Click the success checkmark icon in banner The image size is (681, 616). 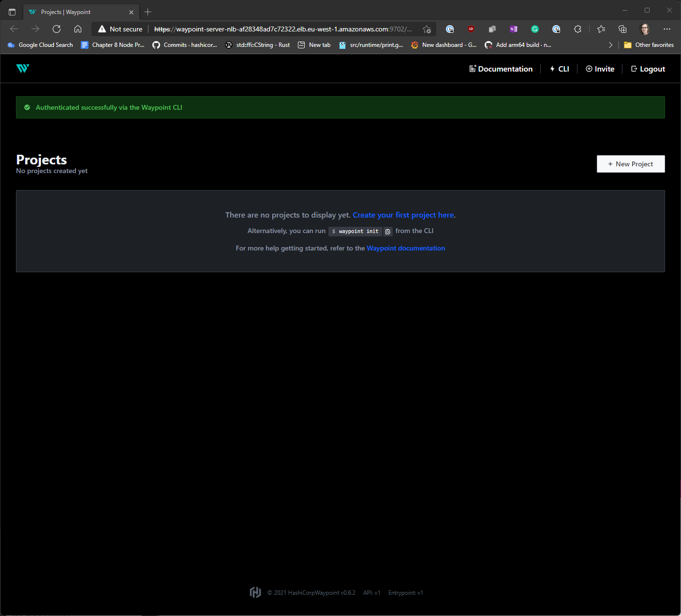[27, 107]
